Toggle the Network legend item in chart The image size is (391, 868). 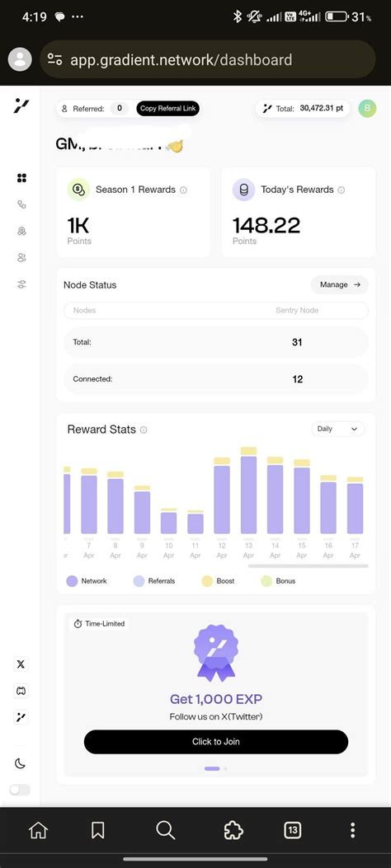87,580
